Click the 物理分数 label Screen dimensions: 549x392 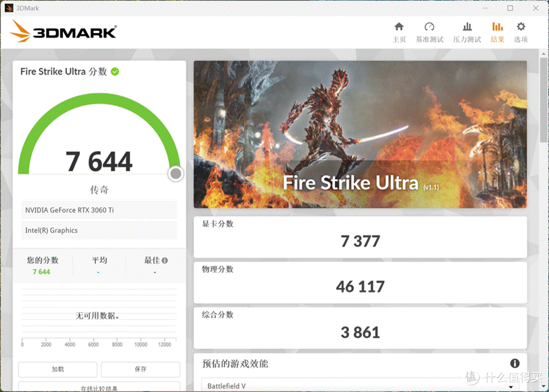(x=217, y=269)
